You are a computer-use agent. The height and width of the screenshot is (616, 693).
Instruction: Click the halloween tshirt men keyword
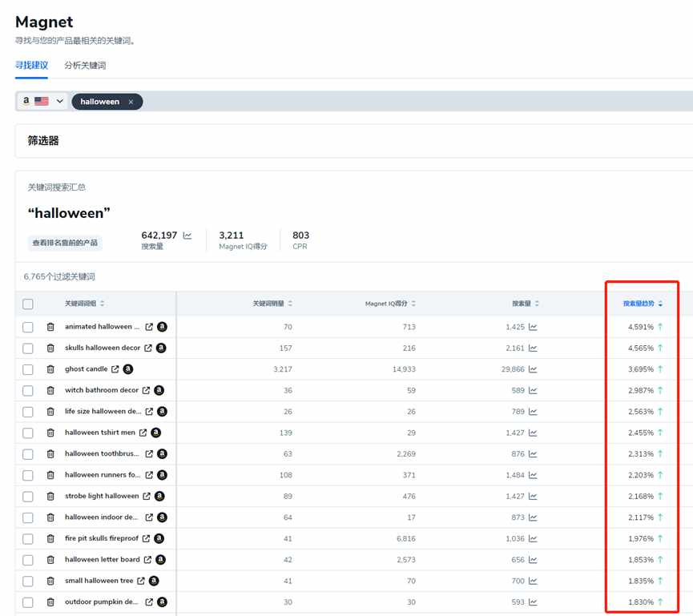click(x=100, y=433)
